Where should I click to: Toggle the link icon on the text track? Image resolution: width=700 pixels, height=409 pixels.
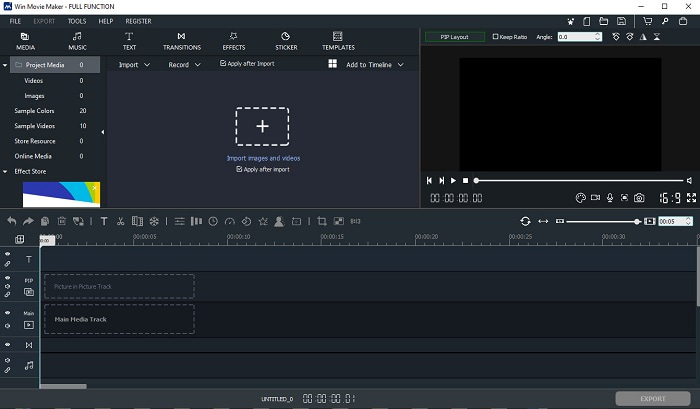click(8, 264)
